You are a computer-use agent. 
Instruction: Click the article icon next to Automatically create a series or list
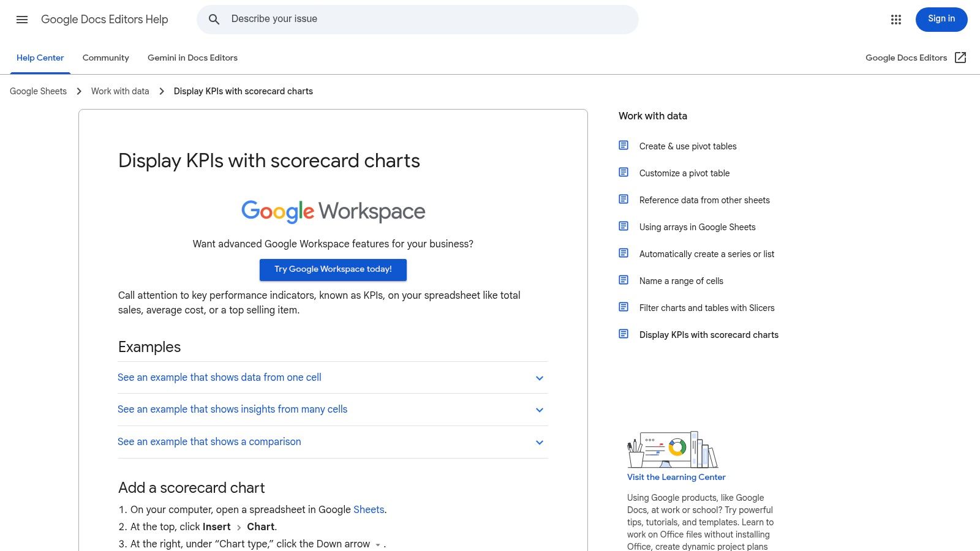[624, 253]
